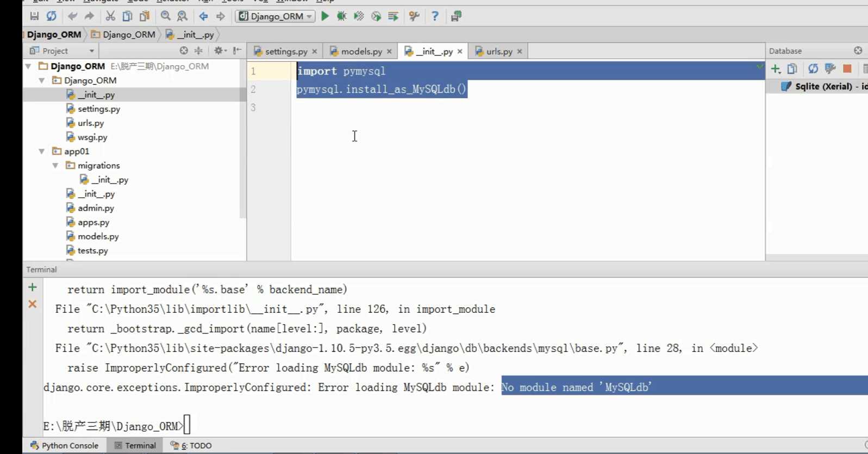This screenshot has width=868, height=454.
Task: Close the active __init__.py tab
Action: click(x=460, y=52)
